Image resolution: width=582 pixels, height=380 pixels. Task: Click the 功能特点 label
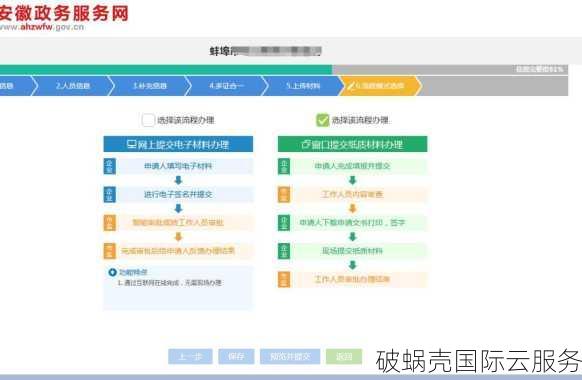point(133,272)
